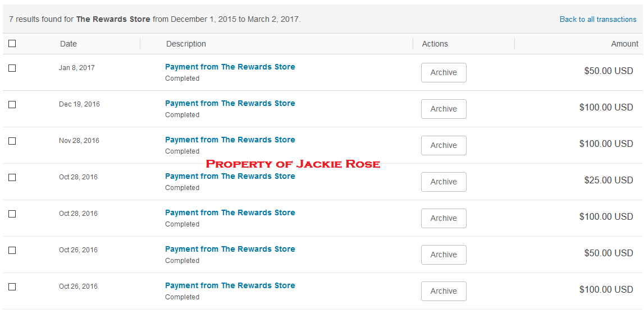Archive the $50.00 Oct 26, 2016 payment
Image resolution: width=644 pixels, height=319 pixels.
444,255
